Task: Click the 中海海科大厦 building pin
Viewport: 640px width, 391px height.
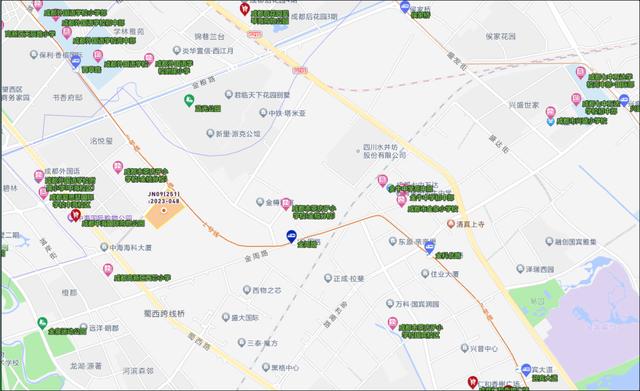Action: 104,247
